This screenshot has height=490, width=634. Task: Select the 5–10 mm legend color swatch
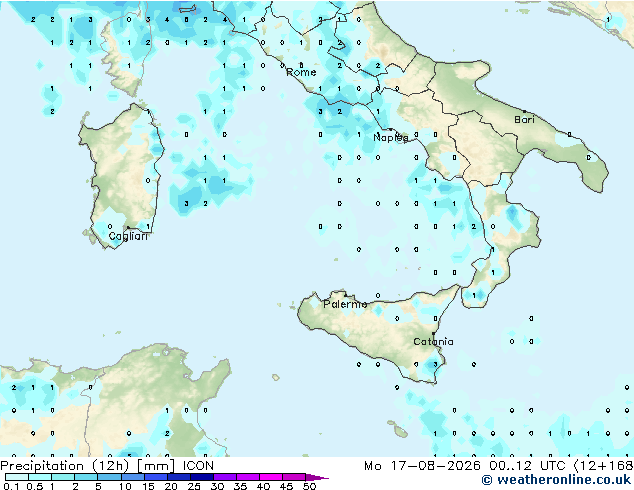pyautogui.click(x=109, y=477)
